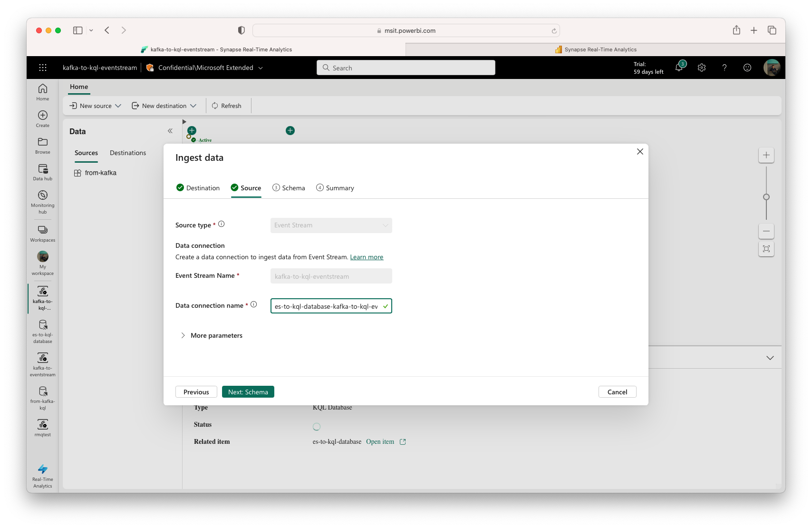Image resolution: width=812 pixels, height=528 pixels.
Task: Open the app launcher waffle menu
Action: pos(43,68)
